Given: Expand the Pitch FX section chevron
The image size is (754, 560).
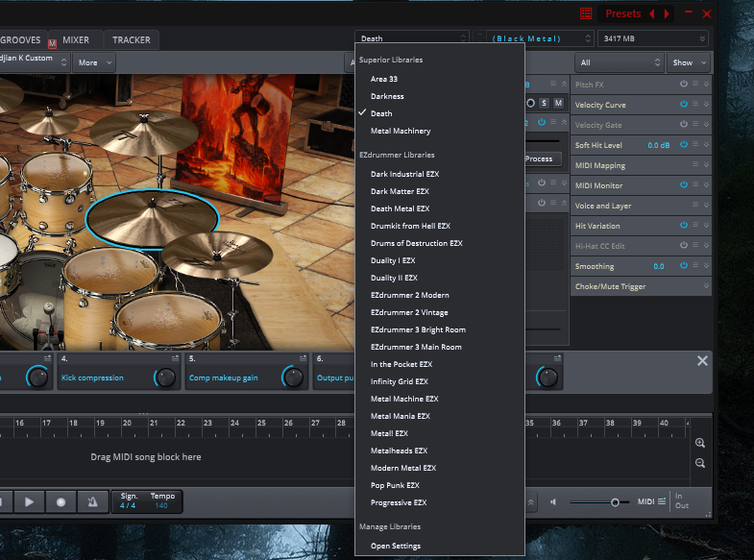Looking at the screenshot, I should (706, 84).
